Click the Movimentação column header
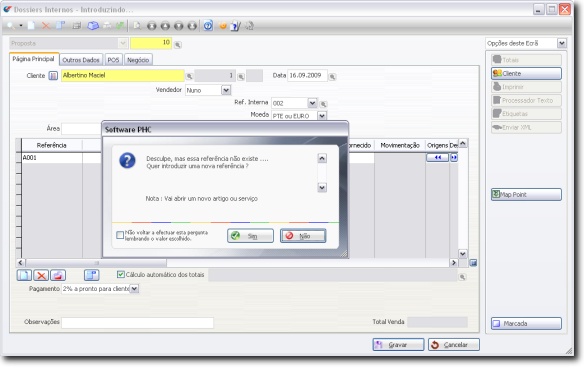Screen dimensions: 584x368 tap(400, 145)
